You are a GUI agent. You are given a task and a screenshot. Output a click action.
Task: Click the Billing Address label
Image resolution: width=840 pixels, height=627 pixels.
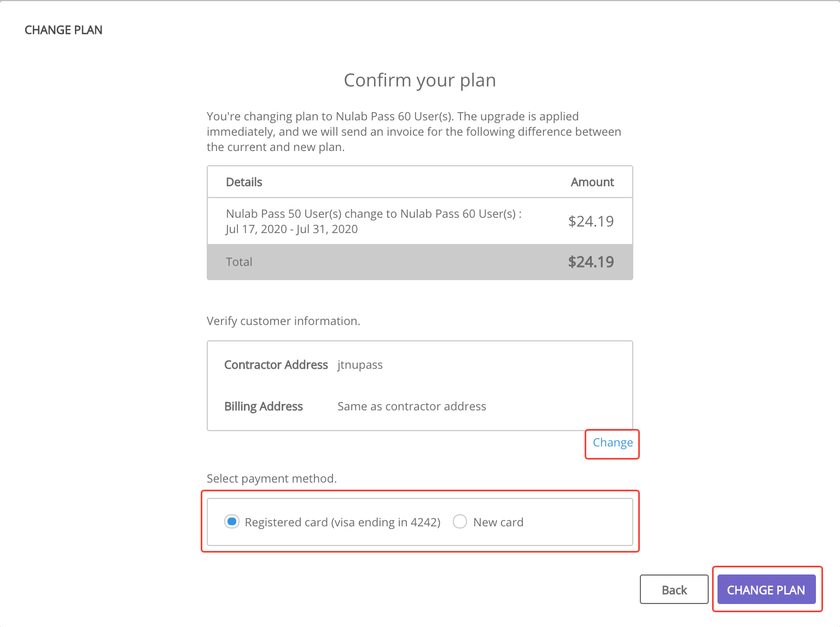[x=264, y=407]
